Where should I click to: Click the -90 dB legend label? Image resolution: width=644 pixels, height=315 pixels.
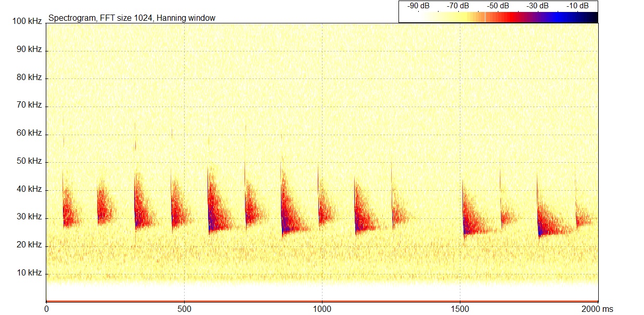418,6
